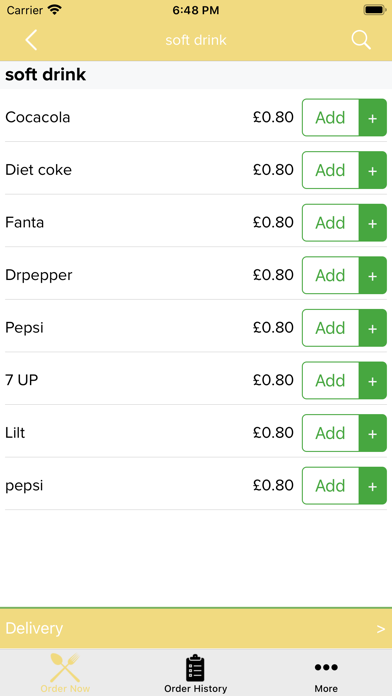Switch to the Order Now tab
Screen dimensions: 392x696
[65, 673]
